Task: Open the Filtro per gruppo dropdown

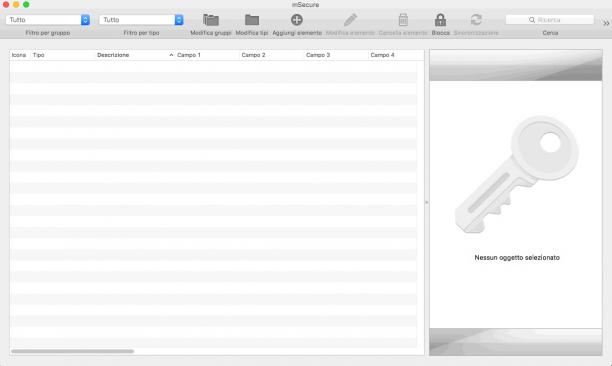Action: coord(48,20)
